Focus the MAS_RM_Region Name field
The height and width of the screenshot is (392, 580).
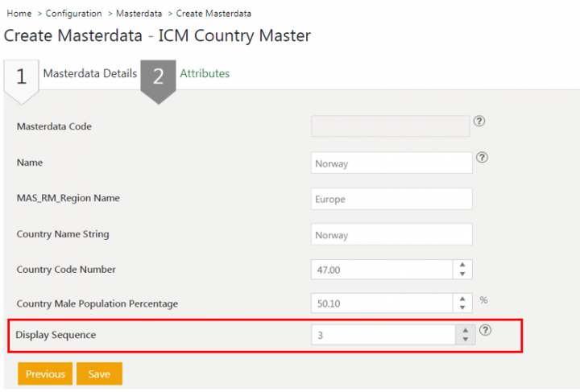[x=391, y=199]
